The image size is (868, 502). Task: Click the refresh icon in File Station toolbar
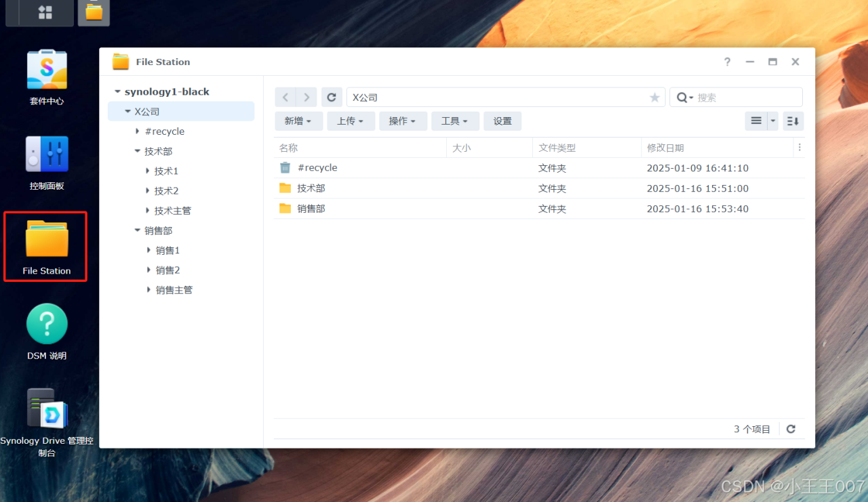332,97
